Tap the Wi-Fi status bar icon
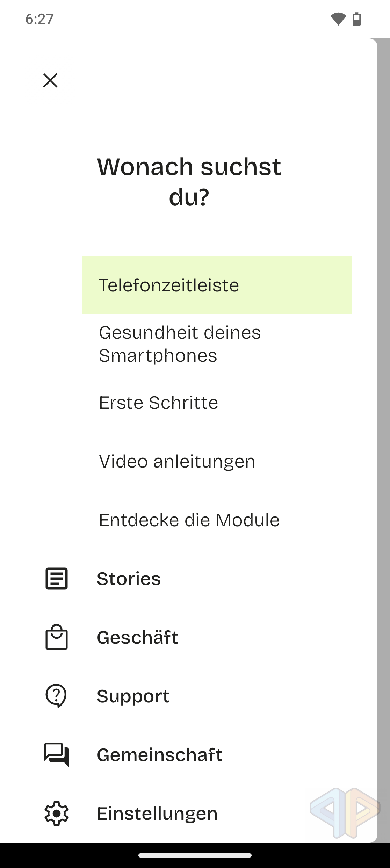This screenshot has height=868, width=390. click(338, 19)
